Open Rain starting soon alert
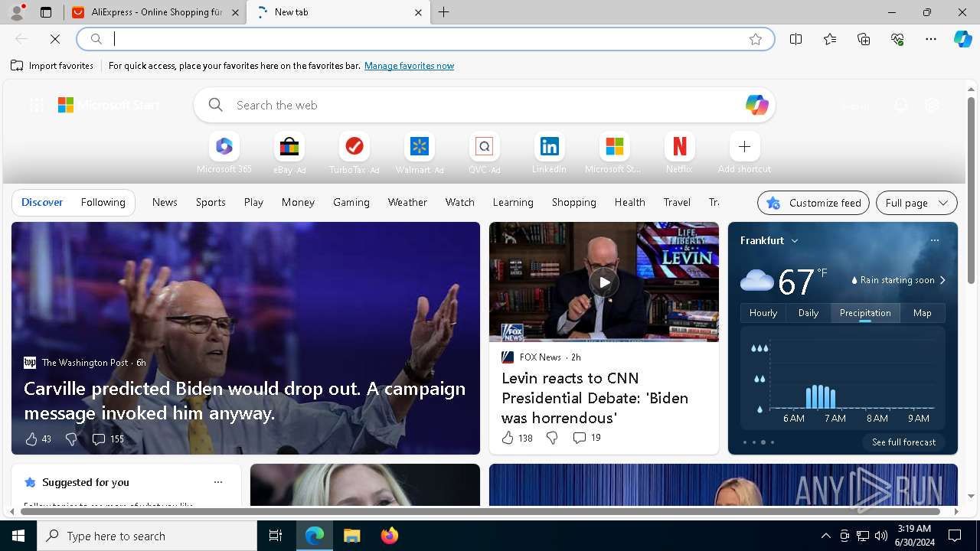 tap(898, 280)
